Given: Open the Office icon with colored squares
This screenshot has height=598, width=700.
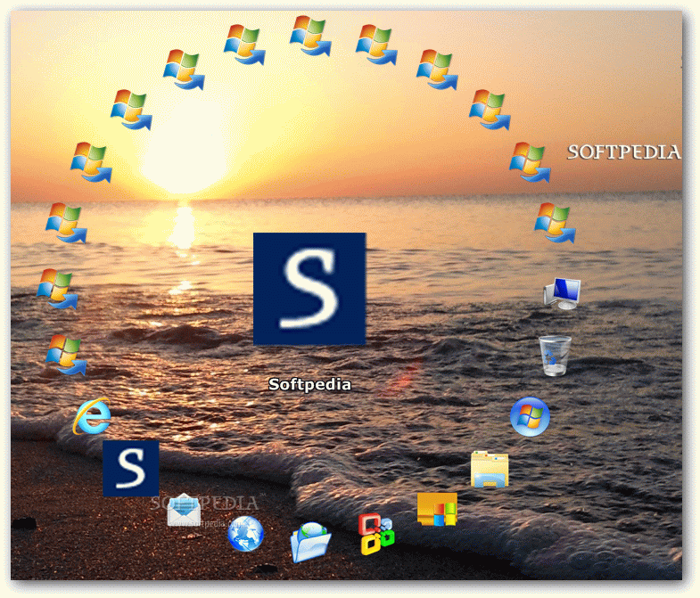Looking at the screenshot, I should click(376, 534).
